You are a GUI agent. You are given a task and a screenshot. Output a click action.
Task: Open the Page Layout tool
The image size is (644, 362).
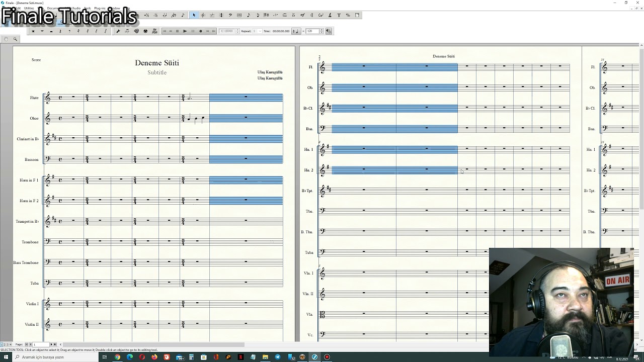(x=357, y=15)
